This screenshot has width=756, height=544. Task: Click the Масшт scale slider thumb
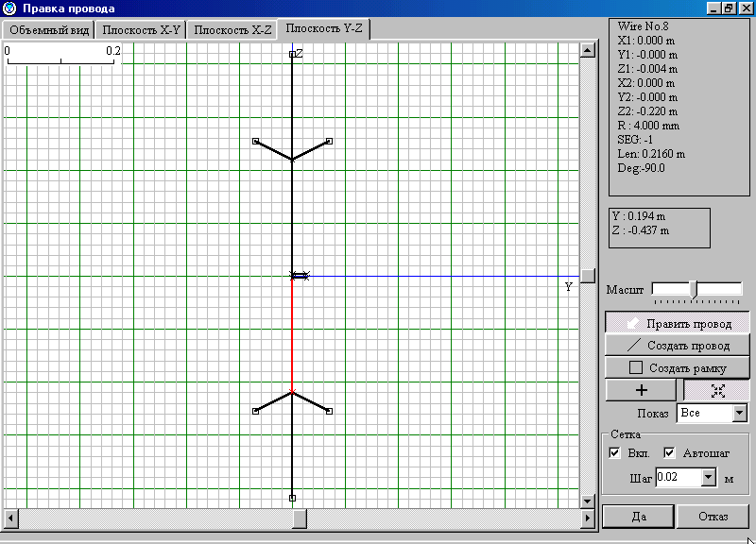tap(694, 289)
